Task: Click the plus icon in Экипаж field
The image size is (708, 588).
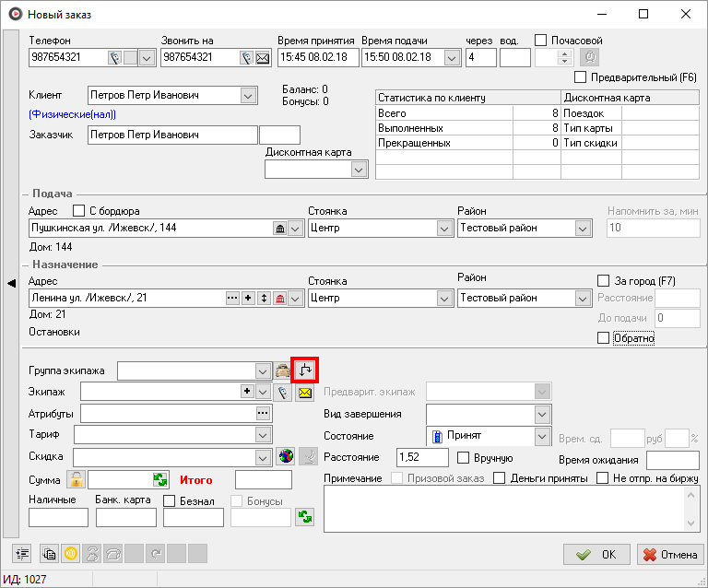Action: (247, 392)
